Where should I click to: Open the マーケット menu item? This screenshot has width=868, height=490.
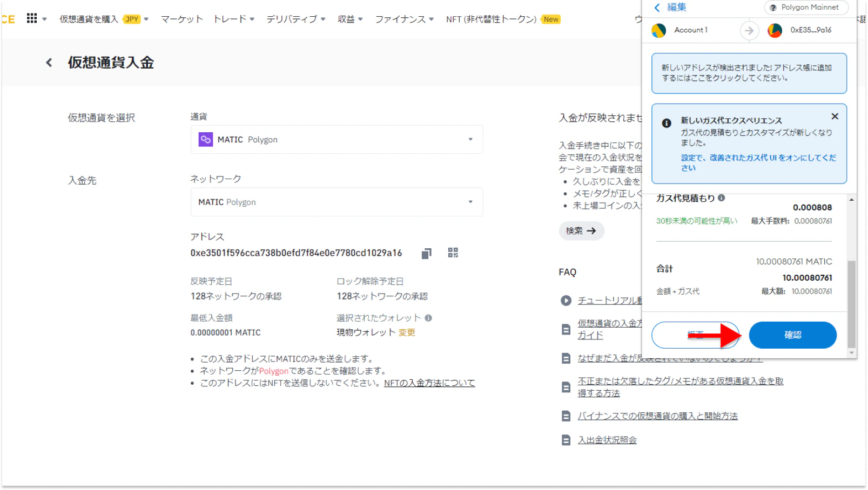tap(182, 19)
